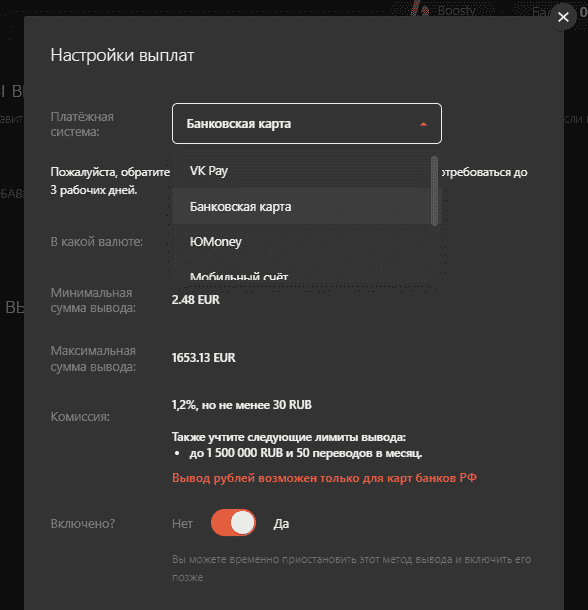Click the 1653.13 EUR maximum amount
The width and height of the screenshot is (588, 610).
(x=204, y=358)
